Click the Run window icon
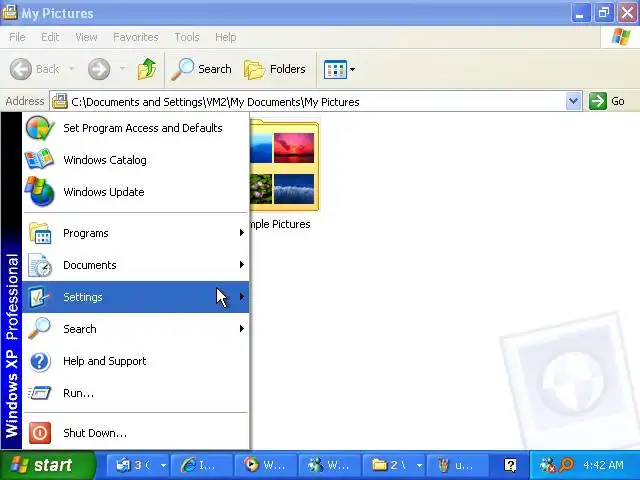The height and width of the screenshot is (480, 640). [x=40, y=393]
